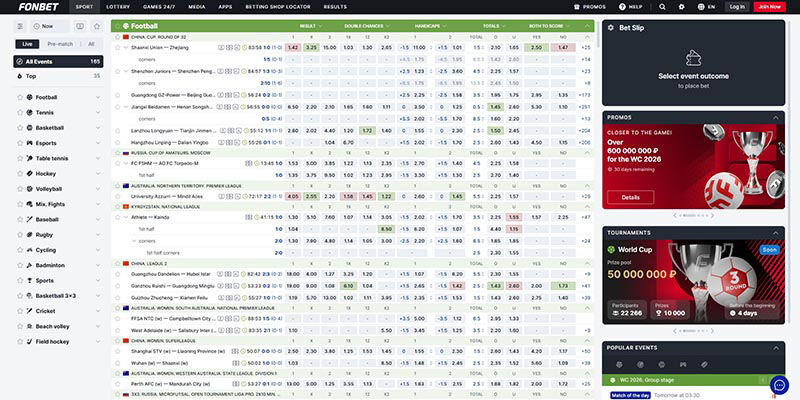The width and height of the screenshot is (800, 400).
Task: Open the search magnifier in the header
Action: [x=662, y=7]
